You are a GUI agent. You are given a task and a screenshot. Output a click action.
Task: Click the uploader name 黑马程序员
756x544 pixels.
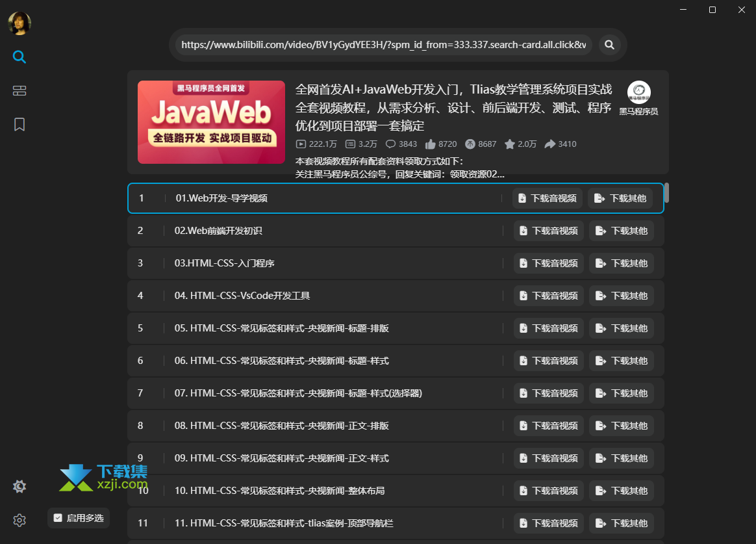point(639,111)
